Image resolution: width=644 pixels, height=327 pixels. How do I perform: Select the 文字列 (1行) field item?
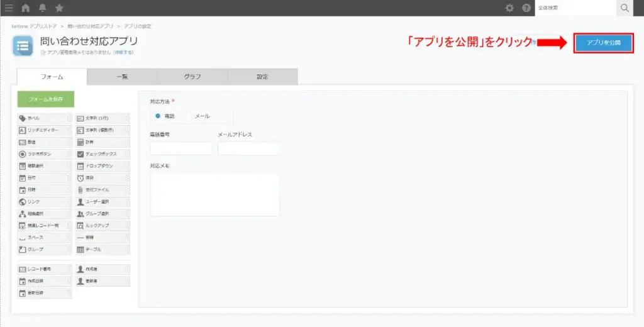point(103,118)
